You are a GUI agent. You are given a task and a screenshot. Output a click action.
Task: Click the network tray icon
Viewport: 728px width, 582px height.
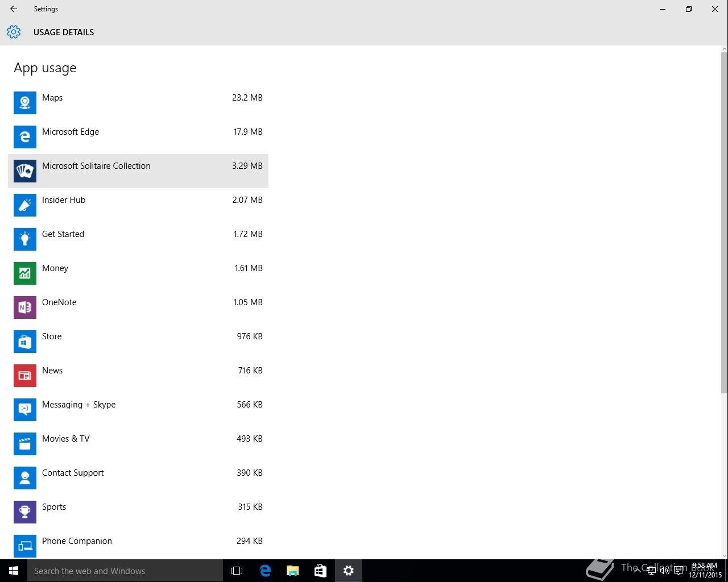point(652,571)
